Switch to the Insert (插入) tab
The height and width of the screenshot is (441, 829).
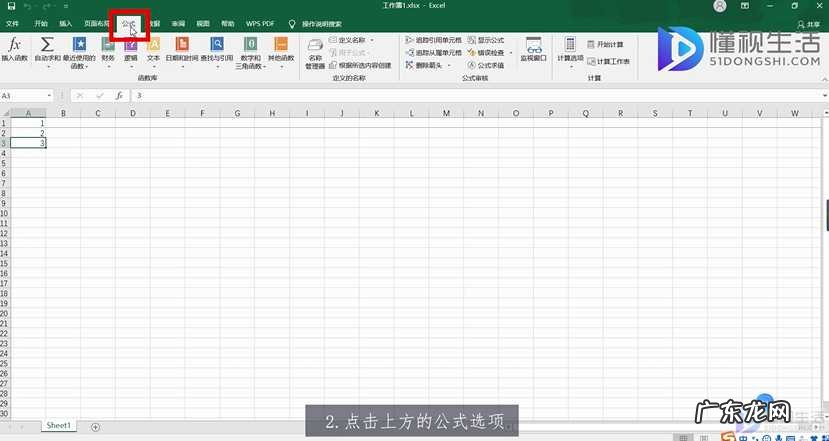pyautogui.click(x=66, y=24)
